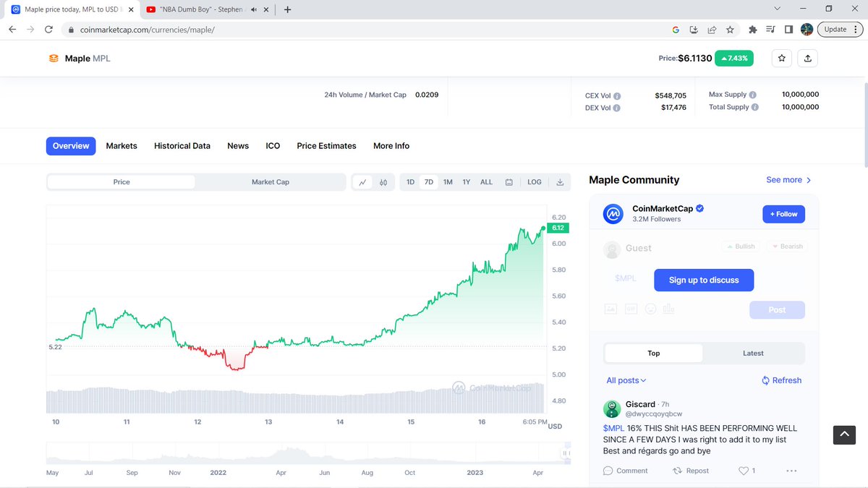
Task: Select the 7D time range
Action: pos(429,182)
